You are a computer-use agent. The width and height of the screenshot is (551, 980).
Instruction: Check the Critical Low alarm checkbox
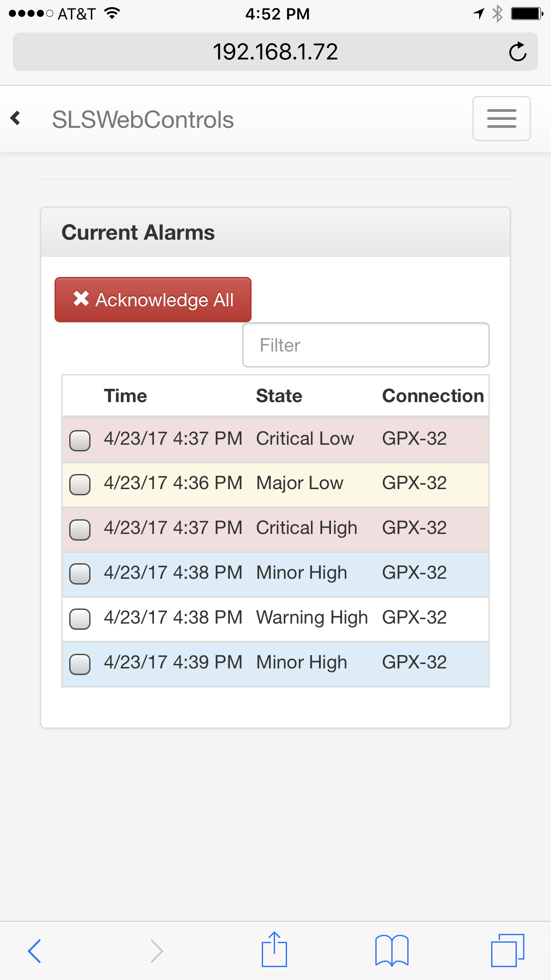tap(80, 440)
